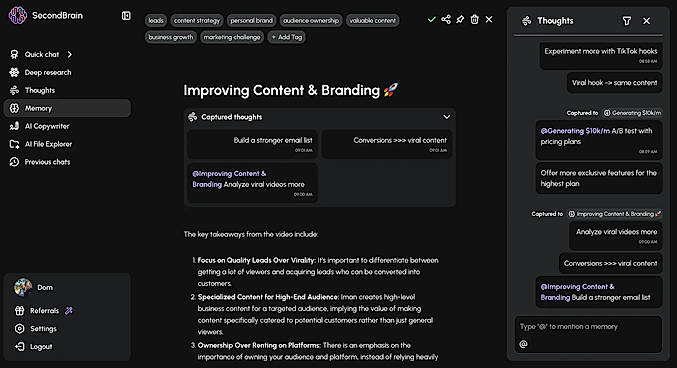Viewport: 677px width, 368px height.
Task: Delete this memory with the trash icon
Action: point(475,19)
